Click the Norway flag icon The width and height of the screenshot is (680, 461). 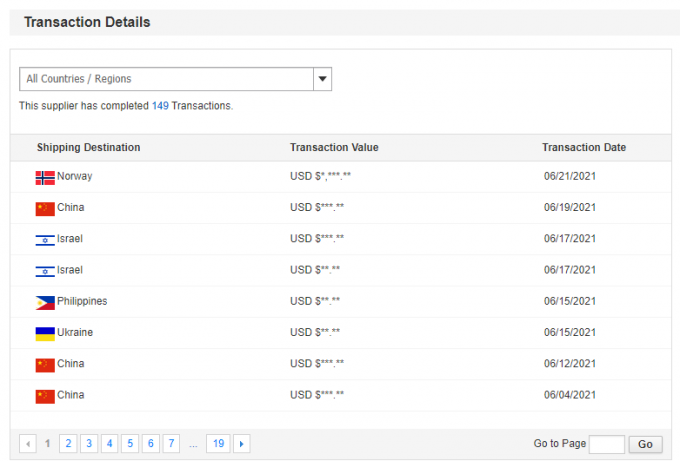tap(45, 177)
